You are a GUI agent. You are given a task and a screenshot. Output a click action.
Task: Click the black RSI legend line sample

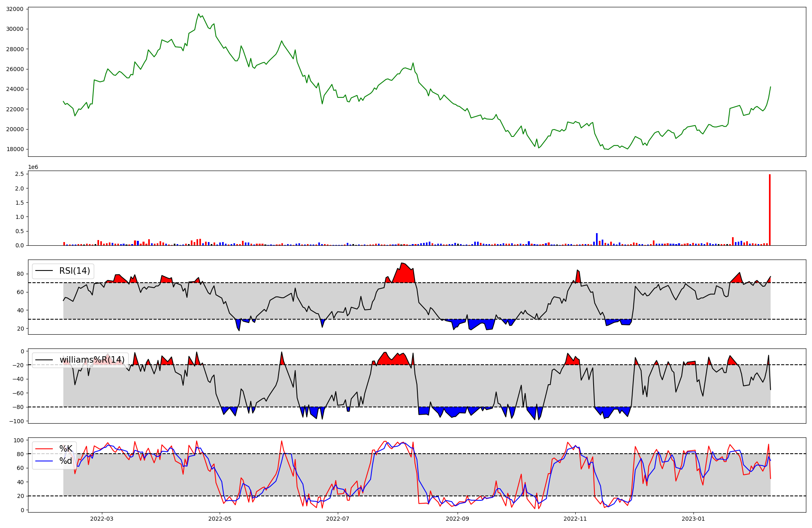[44, 271]
